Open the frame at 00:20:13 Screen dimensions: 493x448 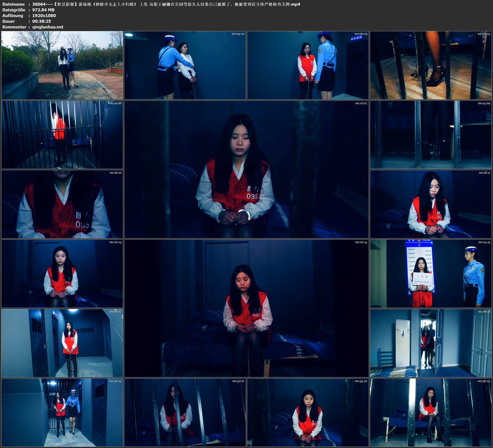62,274
